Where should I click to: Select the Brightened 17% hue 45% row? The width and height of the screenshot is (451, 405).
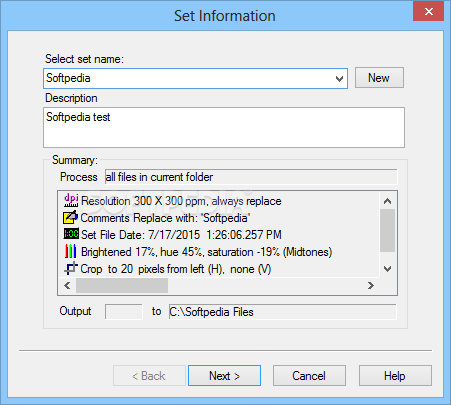[207, 252]
